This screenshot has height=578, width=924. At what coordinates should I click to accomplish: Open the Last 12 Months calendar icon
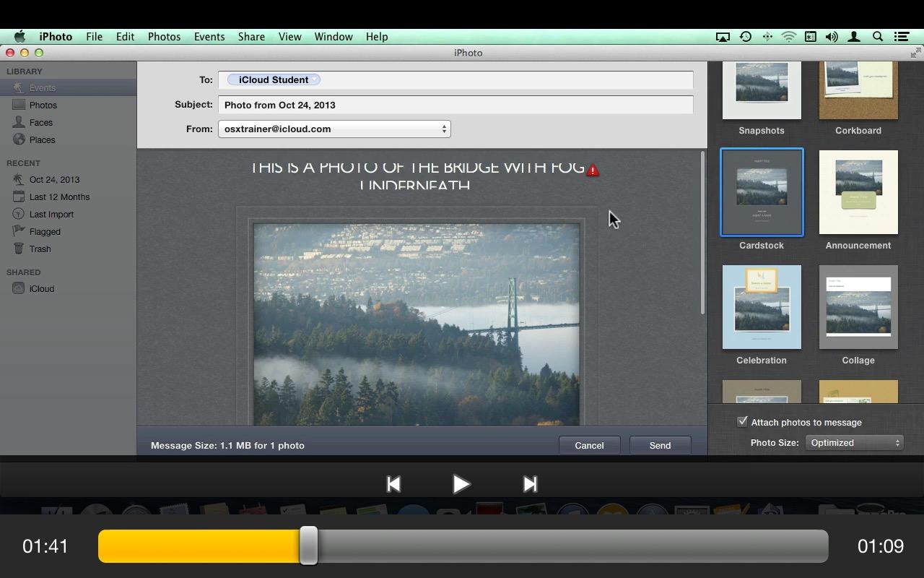(19, 197)
